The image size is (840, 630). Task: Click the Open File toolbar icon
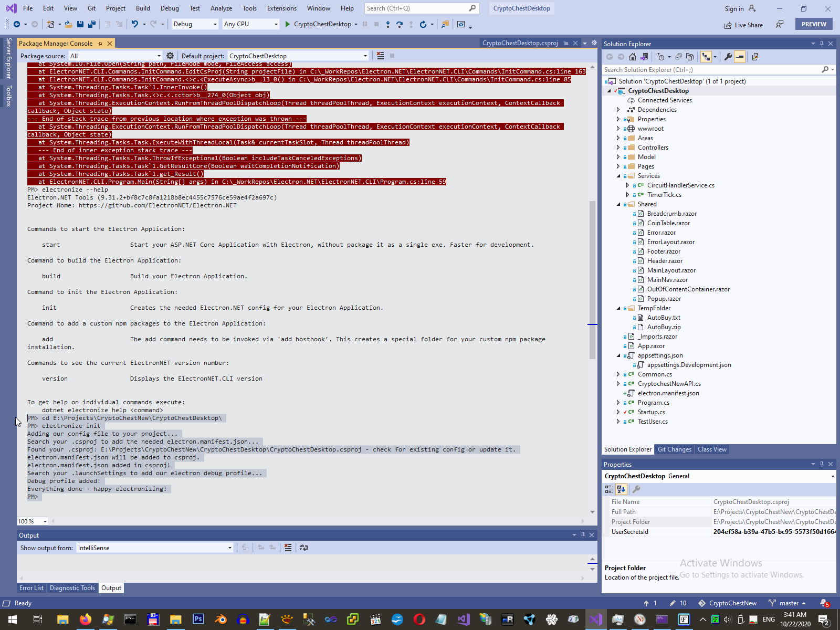tap(68, 24)
